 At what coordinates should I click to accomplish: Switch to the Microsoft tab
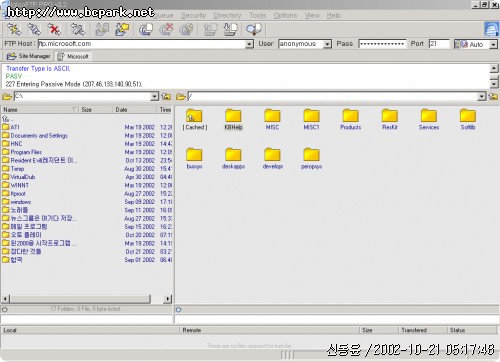73,56
